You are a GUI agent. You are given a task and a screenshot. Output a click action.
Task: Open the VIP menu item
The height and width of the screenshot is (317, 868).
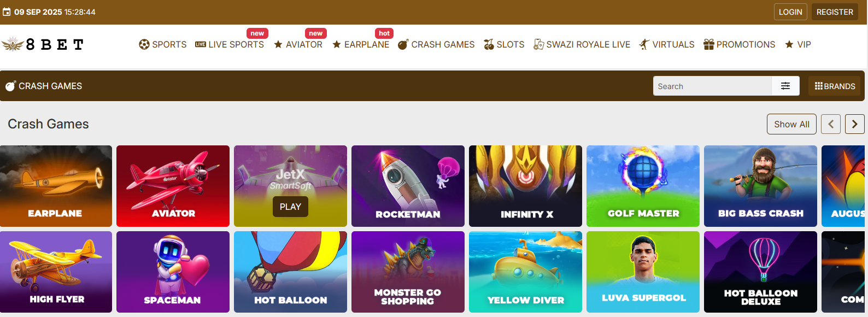[798, 44]
